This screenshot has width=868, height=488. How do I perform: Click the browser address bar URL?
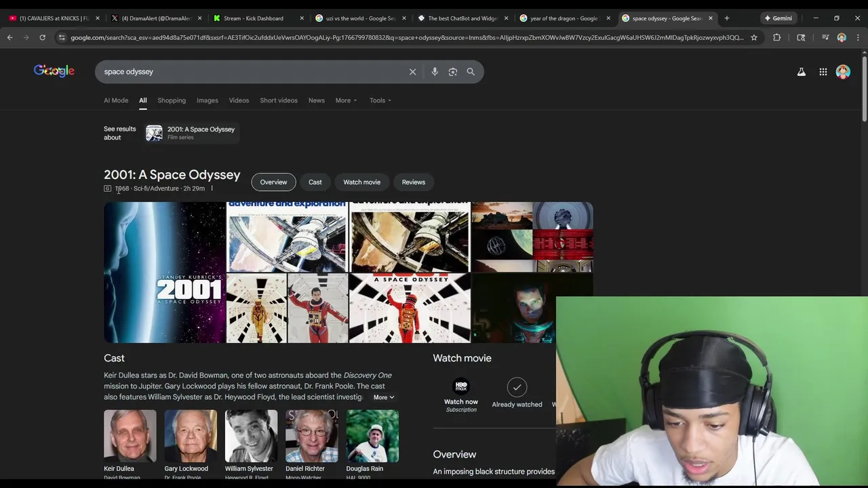pos(407,38)
